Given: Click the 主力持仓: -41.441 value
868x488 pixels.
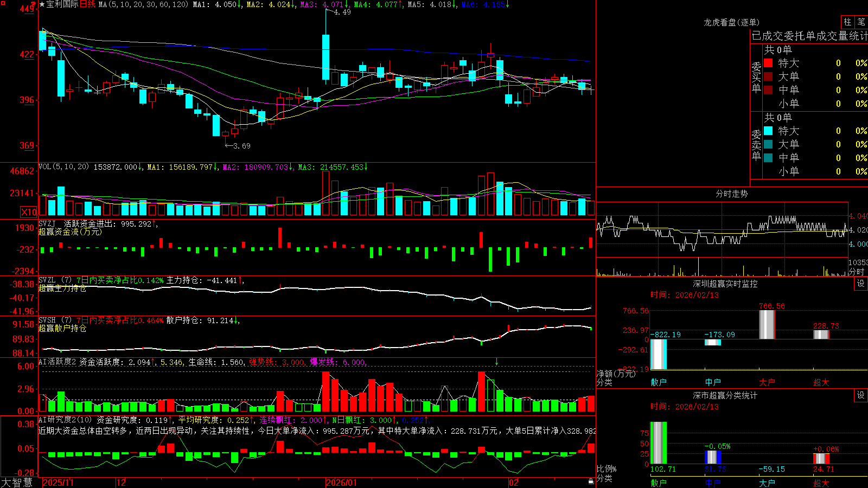Looking at the screenshot, I should (x=202, y=280).
